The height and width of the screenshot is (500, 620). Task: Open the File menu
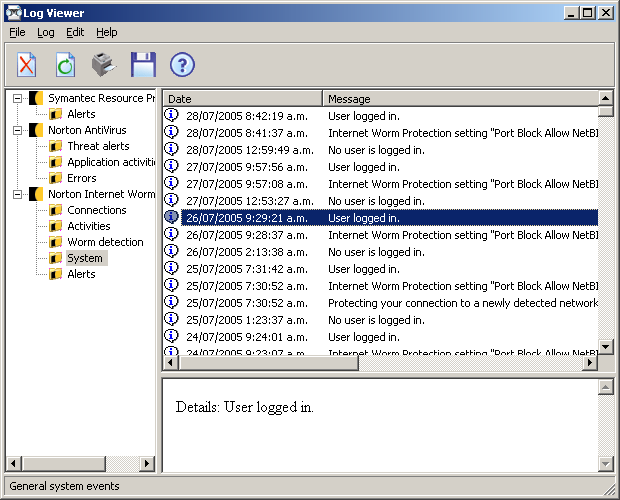tap(17, 32)
